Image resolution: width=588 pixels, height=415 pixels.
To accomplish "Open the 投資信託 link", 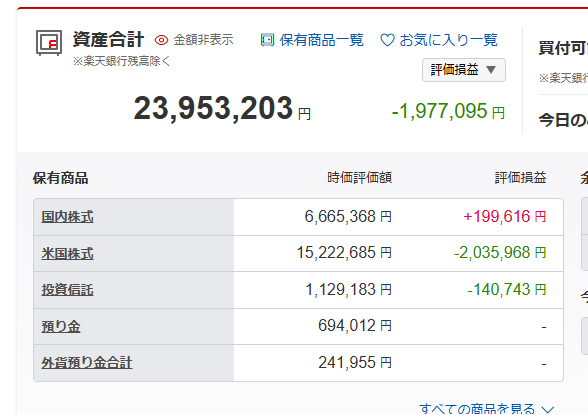I will (68, 290).
